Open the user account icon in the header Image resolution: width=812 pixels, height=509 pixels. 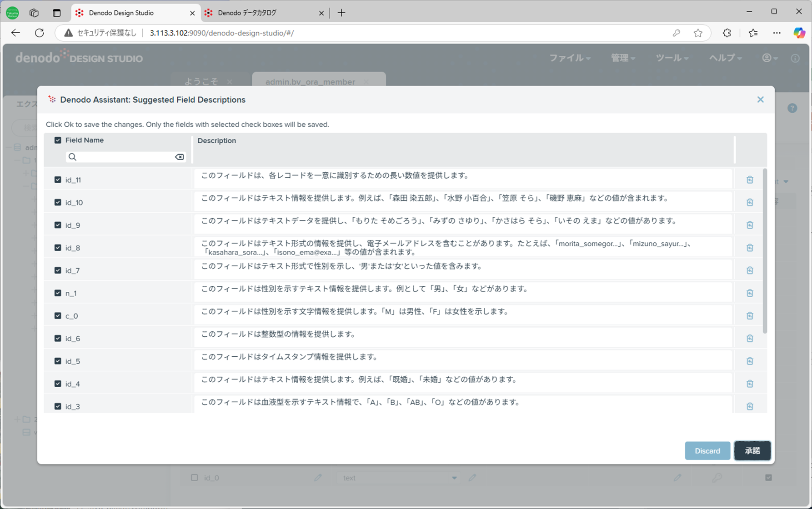[x=767, y=58]
